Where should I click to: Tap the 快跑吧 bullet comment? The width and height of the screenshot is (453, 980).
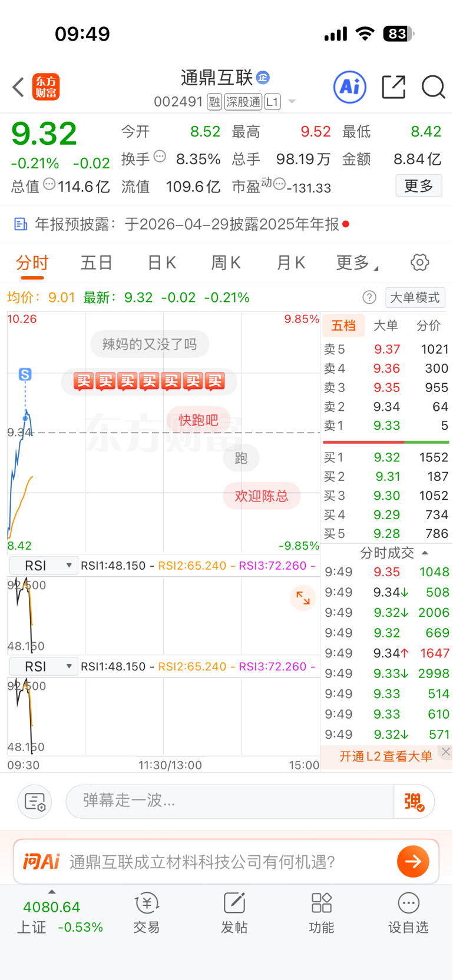(199, 420)
